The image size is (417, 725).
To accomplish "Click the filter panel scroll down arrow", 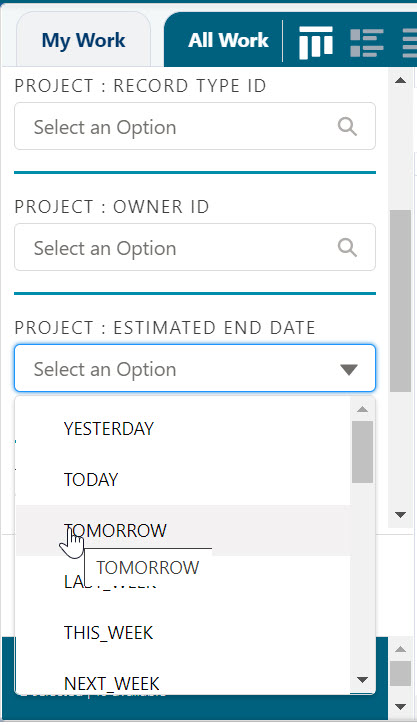I will pos(400,515).
